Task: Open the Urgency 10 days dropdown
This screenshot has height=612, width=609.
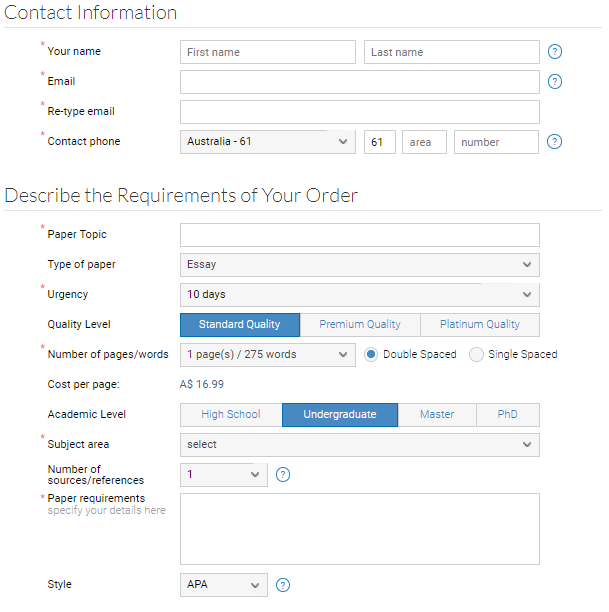Action: click(x=360, y=295)
